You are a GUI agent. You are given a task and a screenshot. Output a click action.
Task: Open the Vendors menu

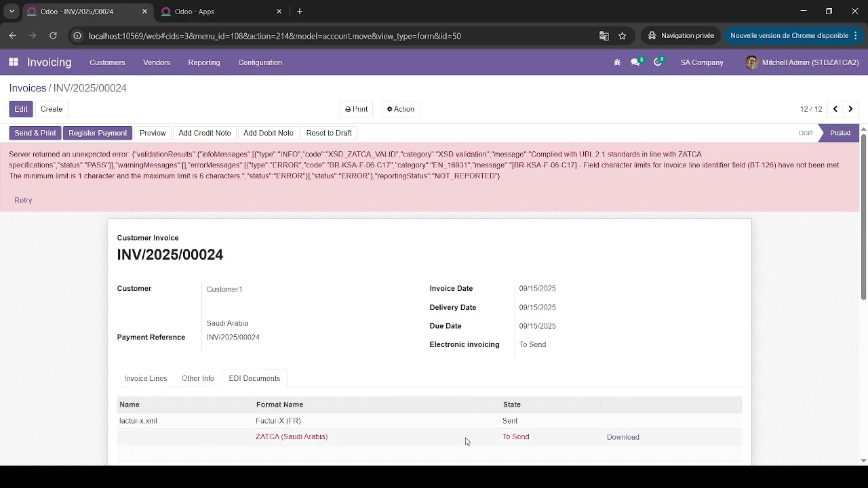(157, 62)
